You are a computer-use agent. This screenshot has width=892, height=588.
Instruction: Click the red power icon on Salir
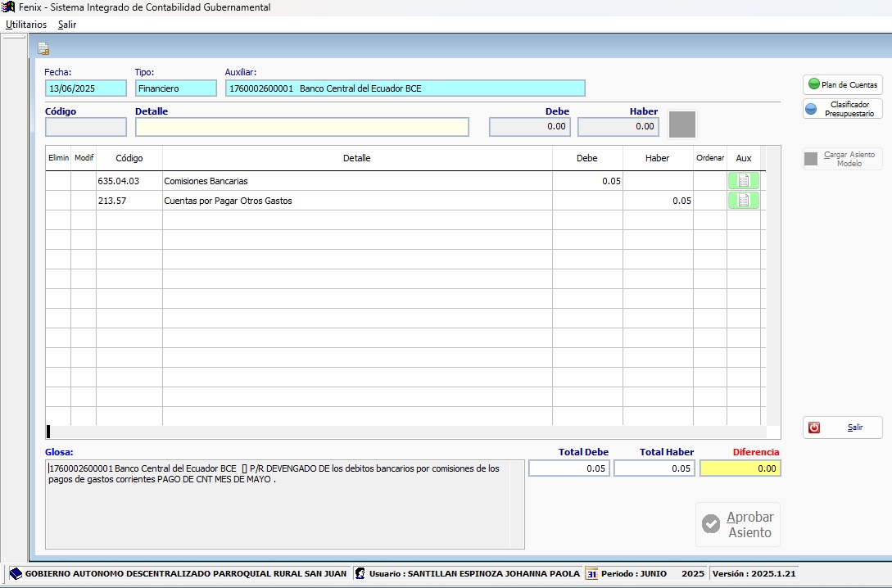[814, 427]
